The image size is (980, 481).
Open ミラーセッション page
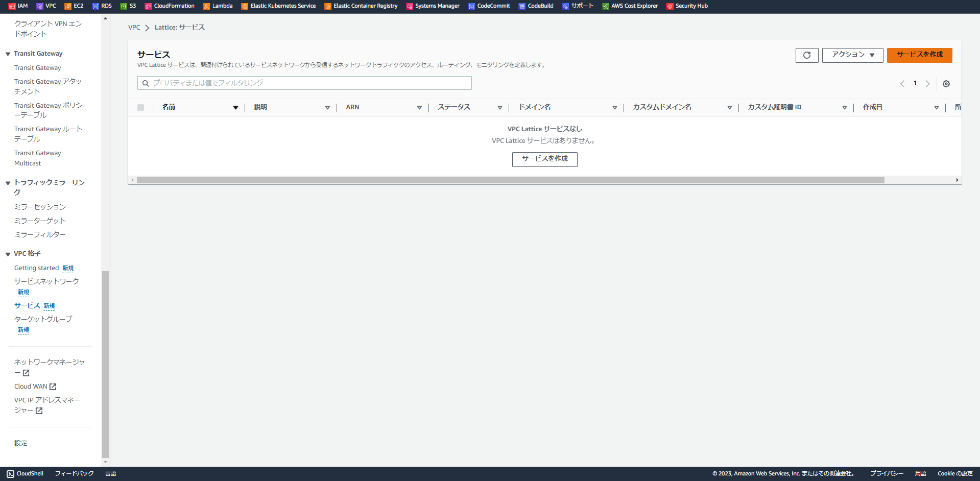point(40,207)
